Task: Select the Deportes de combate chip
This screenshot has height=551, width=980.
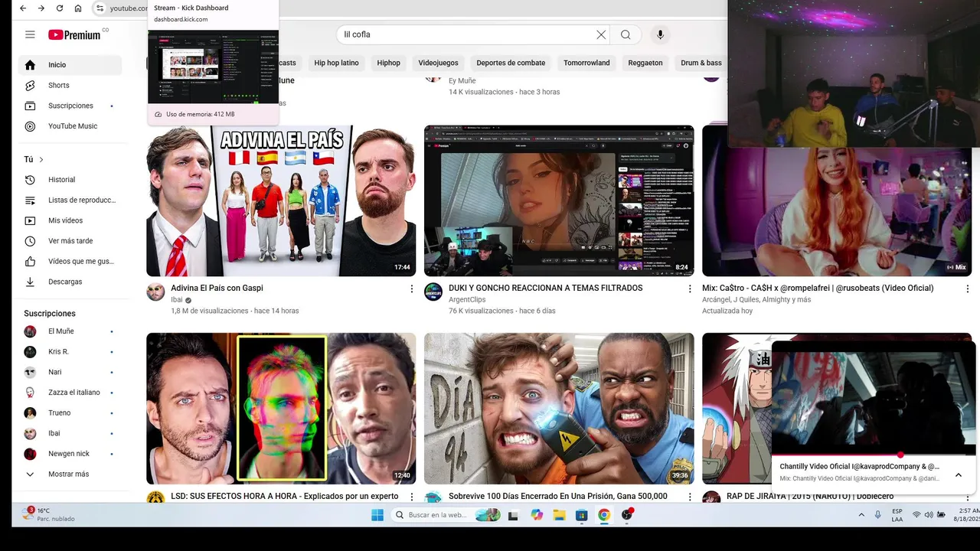Action: 511,63
